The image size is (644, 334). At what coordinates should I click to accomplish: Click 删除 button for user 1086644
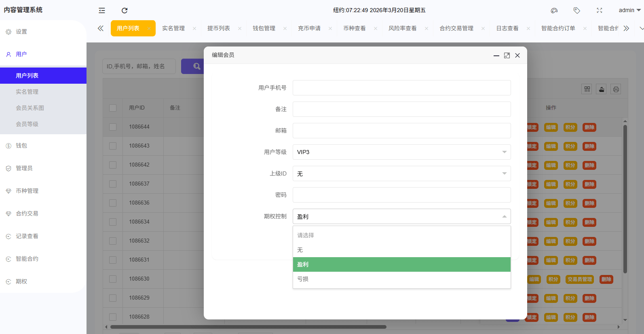pyautogui.click(x=589, y=127)
